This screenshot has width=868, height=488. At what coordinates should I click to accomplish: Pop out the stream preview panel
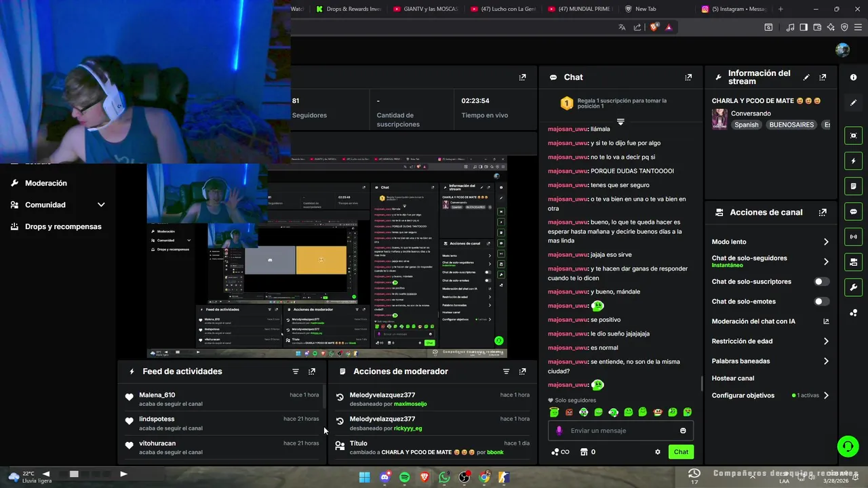click(x=522, y=77)
